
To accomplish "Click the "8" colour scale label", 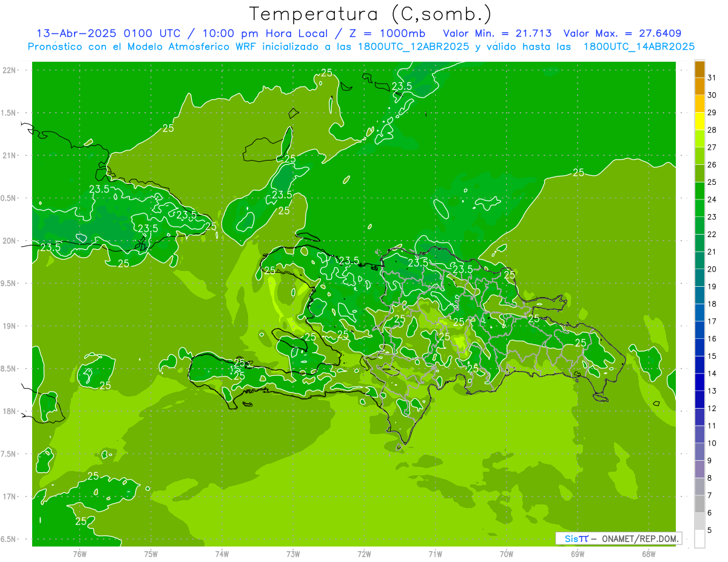I will [x=710, y=478].
